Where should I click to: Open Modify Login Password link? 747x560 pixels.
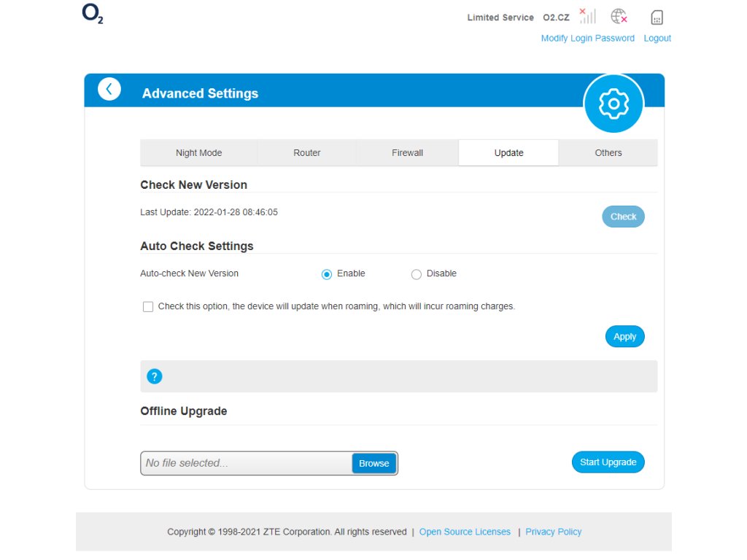[x=587, y=38]
